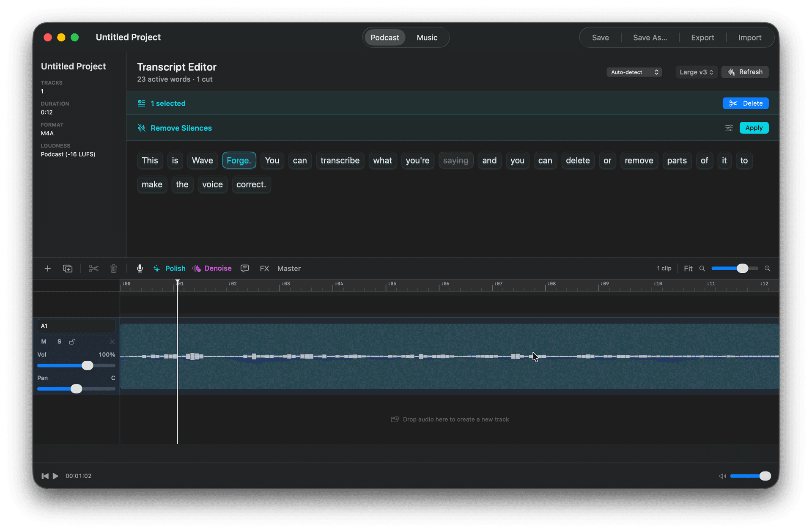Select the word "voice"
Image resolution: width=812 pixels, height=532 pixels.
tap(212, 184)
